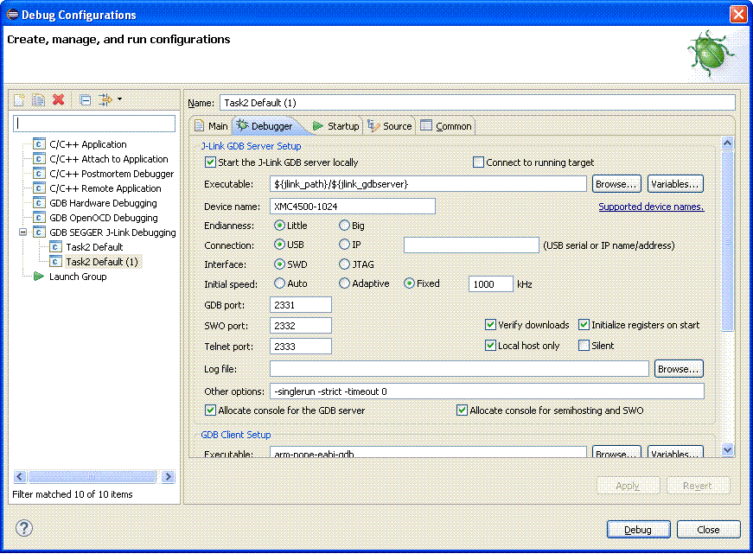The image size is (753, 560).
Task: Toggle Initialize registers on start checkbox
Action: [584, 325]
